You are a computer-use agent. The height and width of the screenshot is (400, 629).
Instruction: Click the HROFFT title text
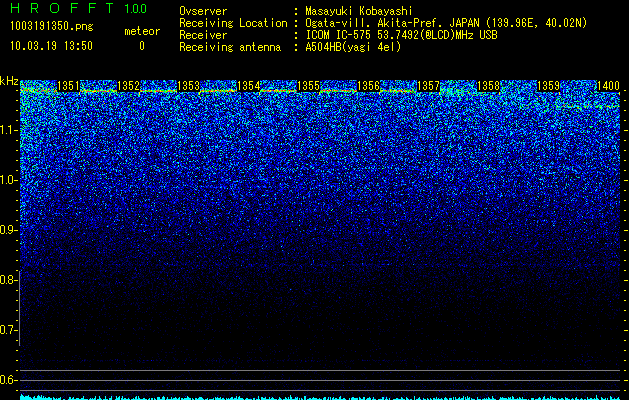click(x=62, y=8)
